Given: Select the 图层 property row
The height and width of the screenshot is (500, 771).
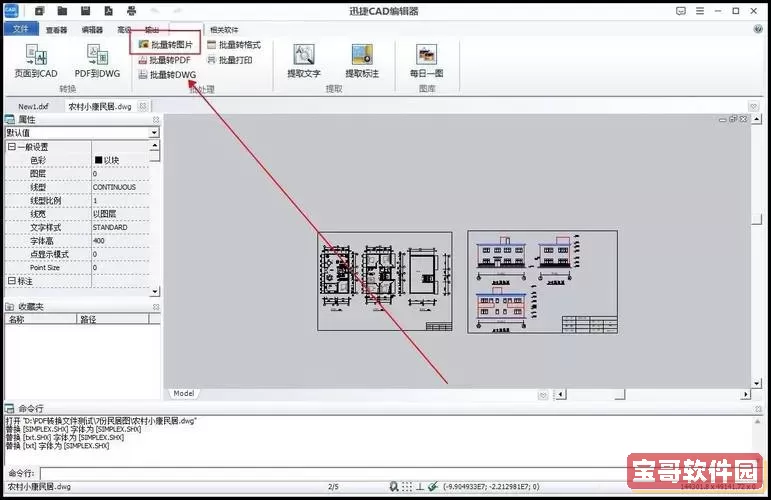Looking at the screenshot, I should 77,174.
